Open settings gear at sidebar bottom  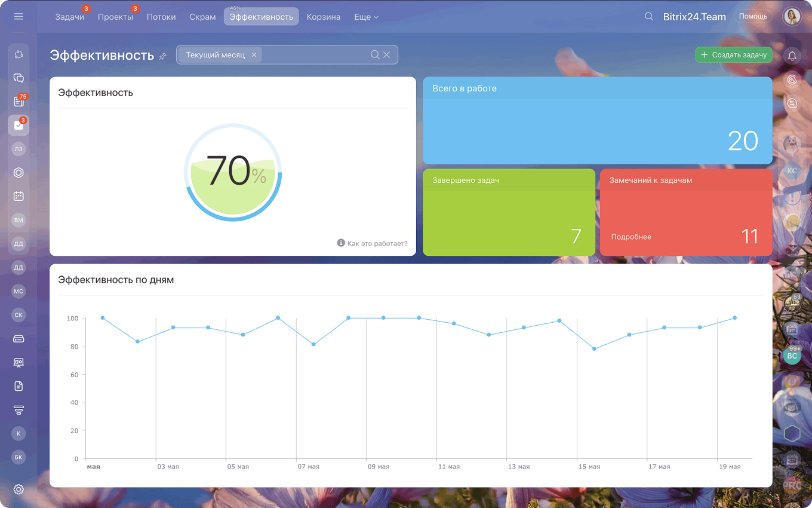click(19, 489)
